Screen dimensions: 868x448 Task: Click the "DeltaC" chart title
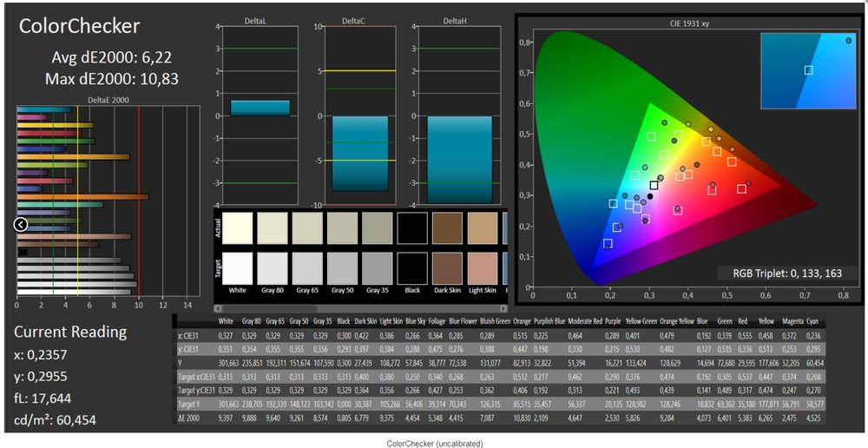(x=353, y=21)
